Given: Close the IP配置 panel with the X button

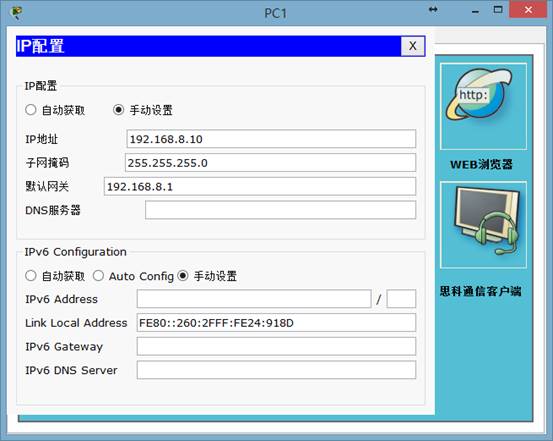Looking at the screenshot, I should pyautogui.click(x=413, y=46).
